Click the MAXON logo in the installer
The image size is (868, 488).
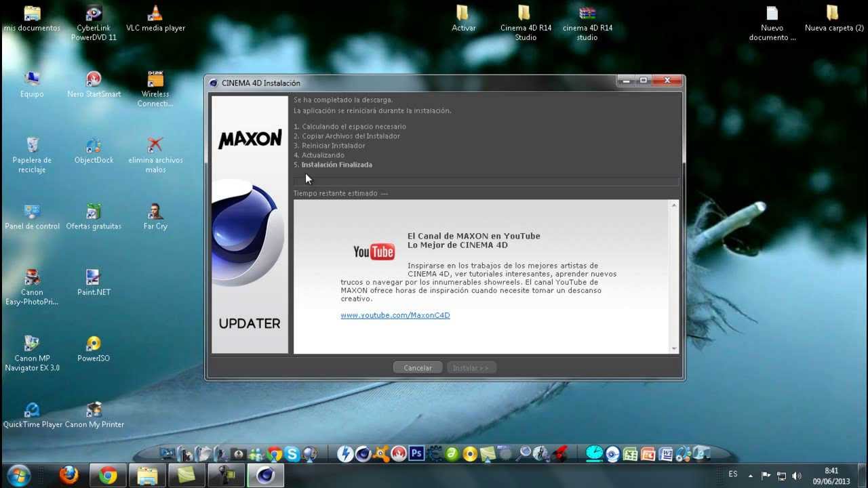(x=250, y=139)
